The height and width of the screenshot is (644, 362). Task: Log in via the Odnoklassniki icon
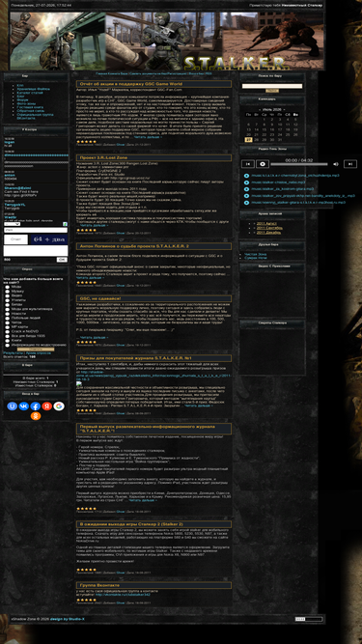[36, 415]
